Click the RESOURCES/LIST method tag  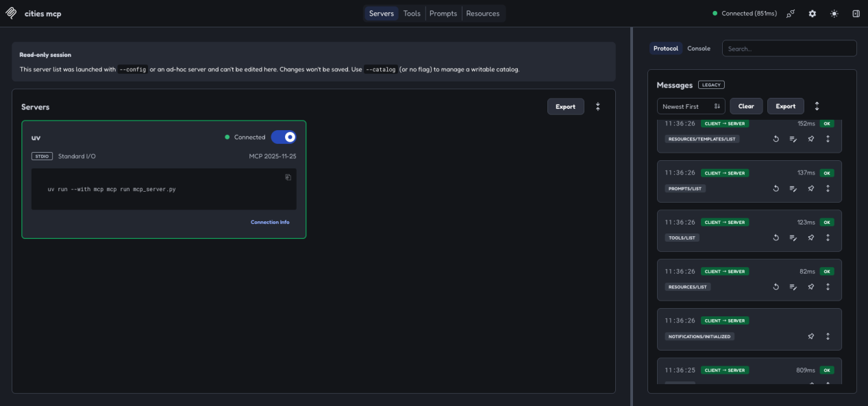pyautogui.click(x=688, y=287)
